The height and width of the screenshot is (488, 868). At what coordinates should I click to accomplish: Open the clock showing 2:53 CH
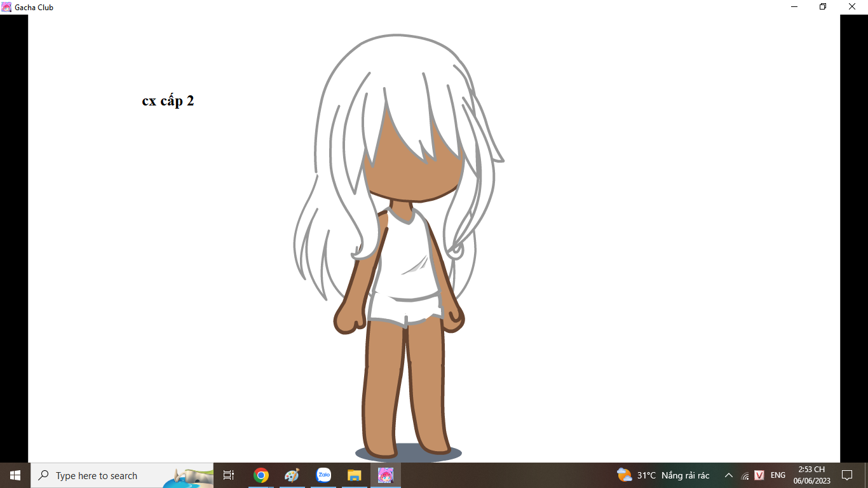(x=811, y=475)
